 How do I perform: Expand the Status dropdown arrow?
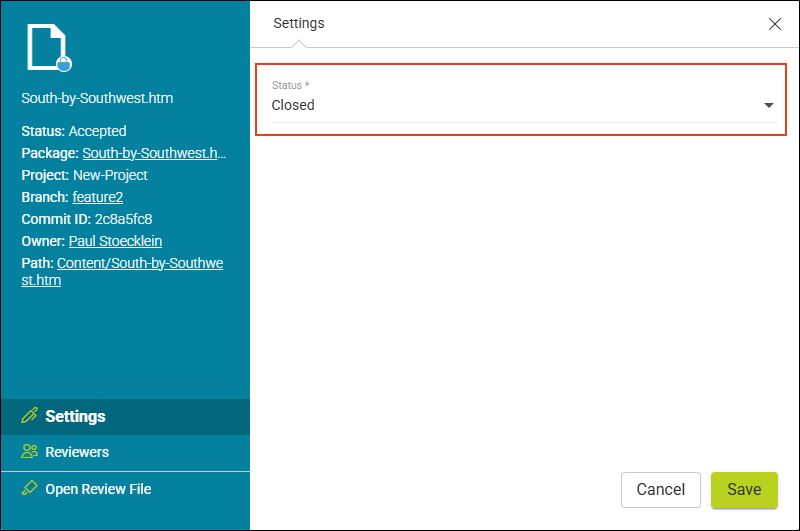point(768,105)
